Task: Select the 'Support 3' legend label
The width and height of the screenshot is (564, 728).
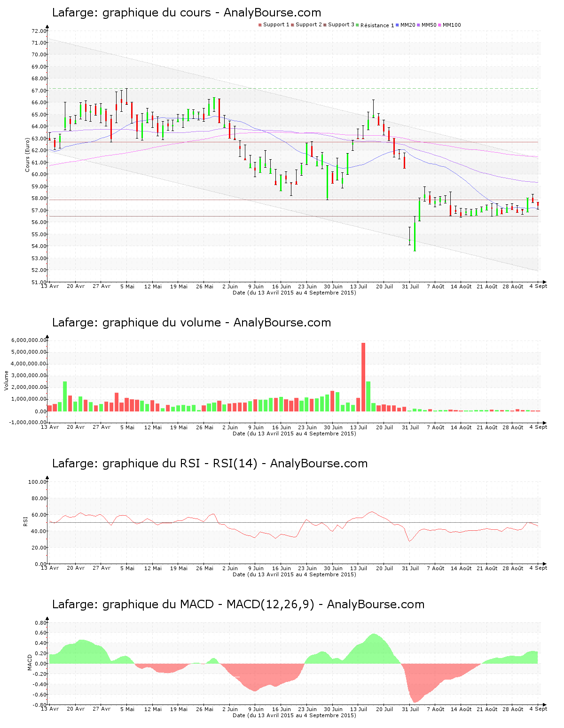Action: 341,25
